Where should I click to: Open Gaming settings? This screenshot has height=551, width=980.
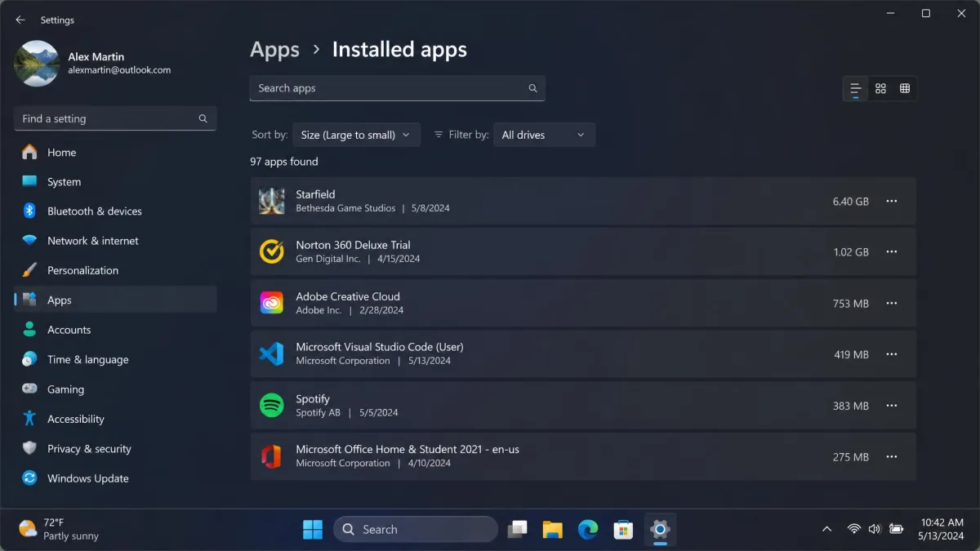[115, 389]
